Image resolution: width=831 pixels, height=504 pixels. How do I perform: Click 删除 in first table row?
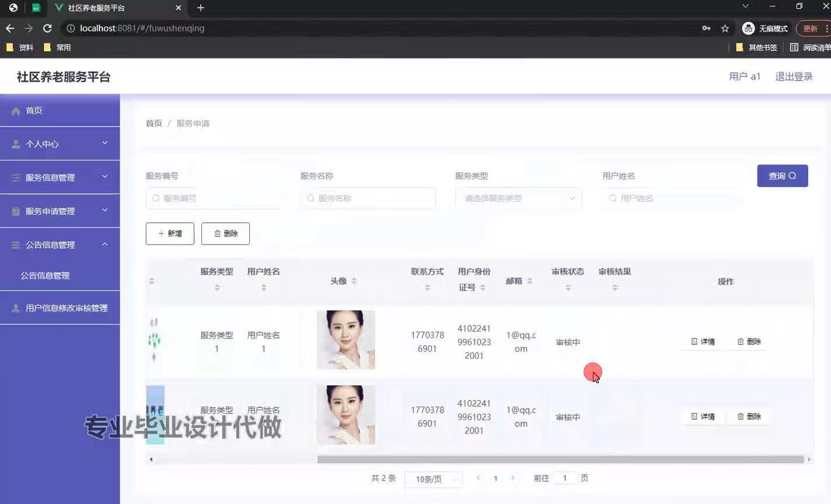point(749,341)
